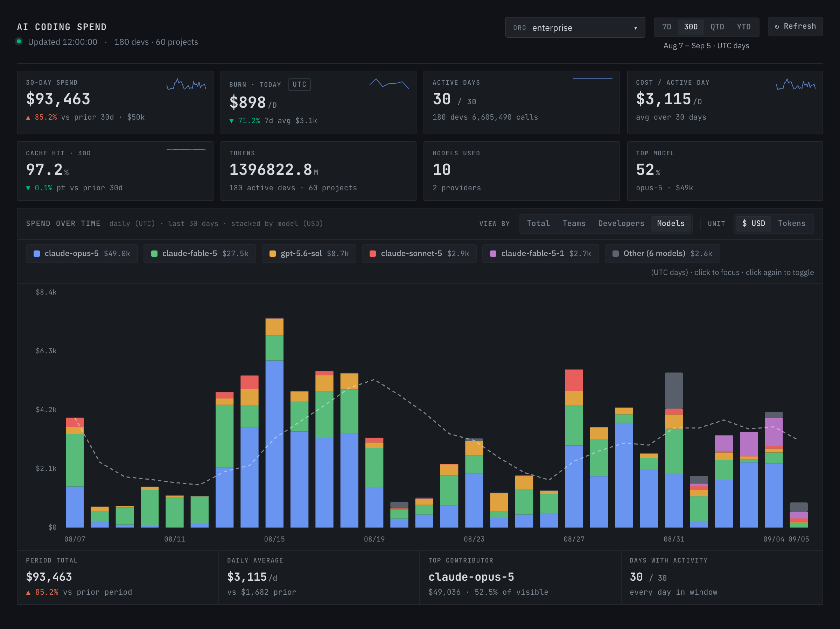
Task: Toggle the claude-sonnet-5 legend series
Action: [419, 254]
